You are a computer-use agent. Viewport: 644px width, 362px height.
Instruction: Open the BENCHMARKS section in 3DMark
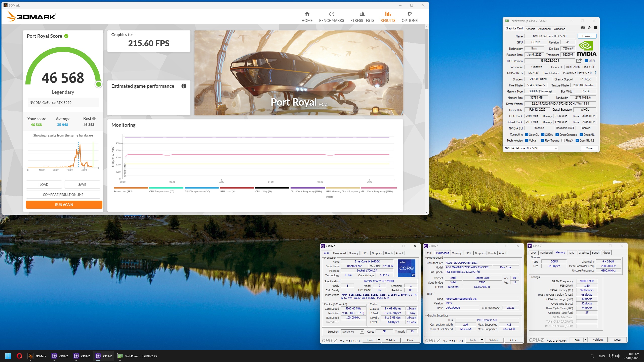pyautogui.click(x=331, y=17)
